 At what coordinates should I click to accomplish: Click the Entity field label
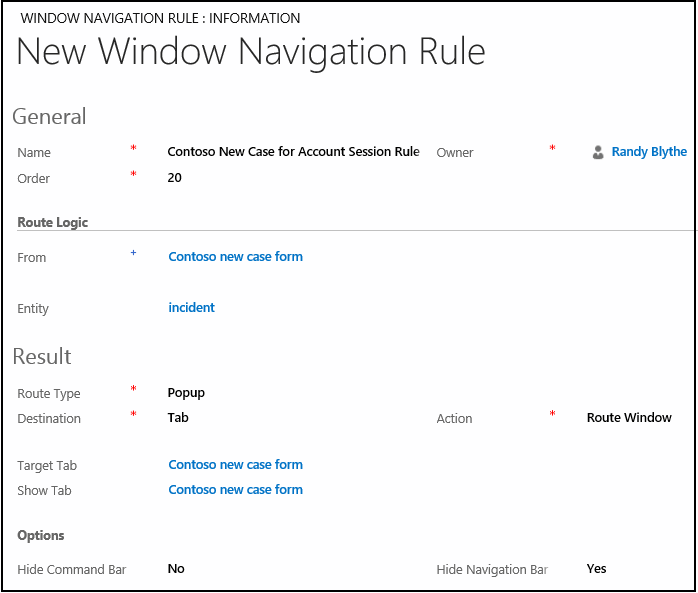click(33, 309)
